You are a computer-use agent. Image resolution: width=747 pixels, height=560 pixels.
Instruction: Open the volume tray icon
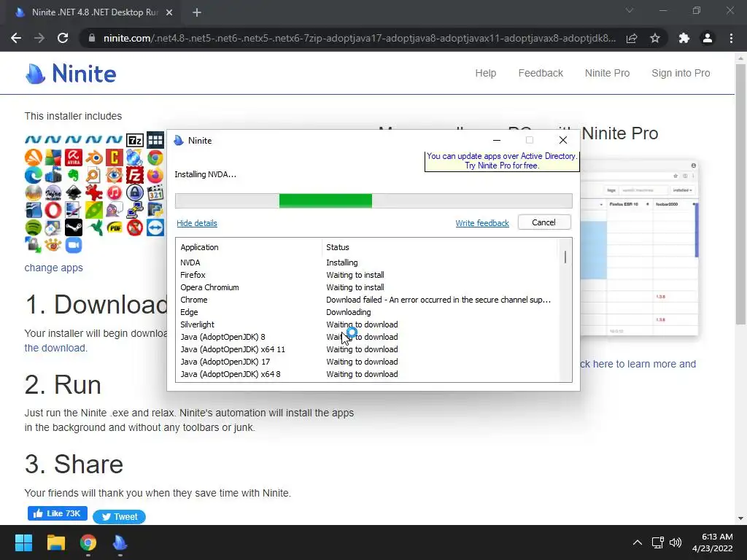[x=675, y=542]
